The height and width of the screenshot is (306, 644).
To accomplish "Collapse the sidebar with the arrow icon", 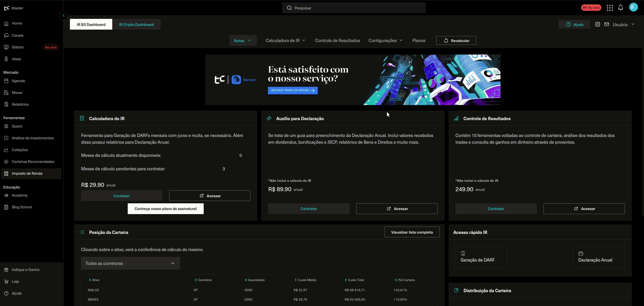I will (x=63, y=15).
